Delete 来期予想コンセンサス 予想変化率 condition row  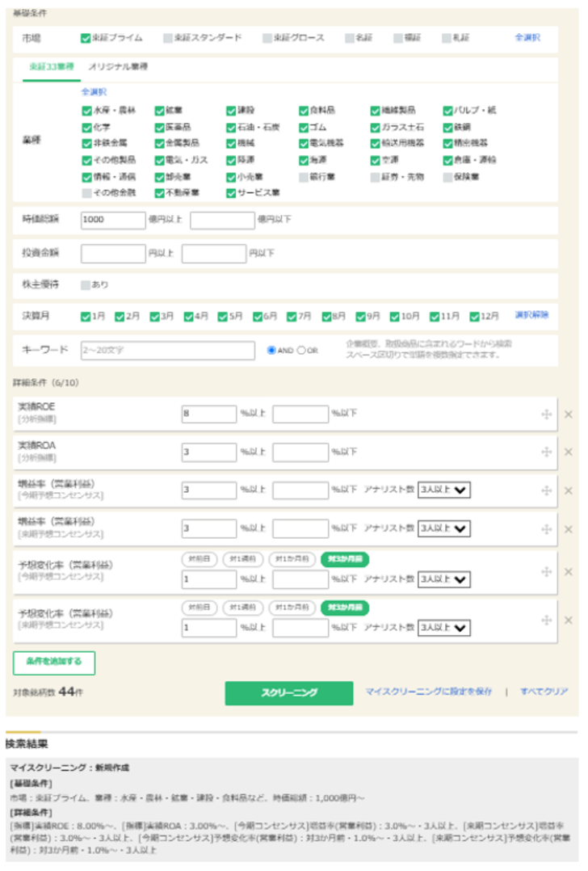click(x=568, y=620)
